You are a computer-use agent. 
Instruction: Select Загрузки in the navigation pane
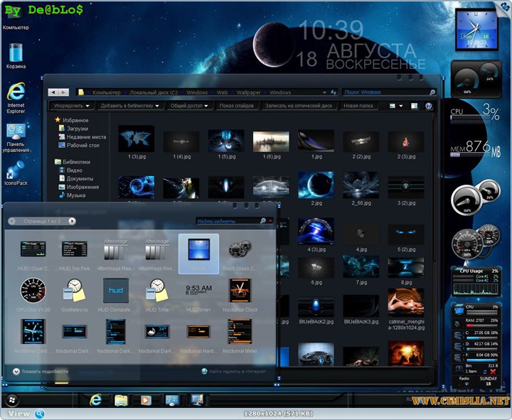[x=77, y=129]
